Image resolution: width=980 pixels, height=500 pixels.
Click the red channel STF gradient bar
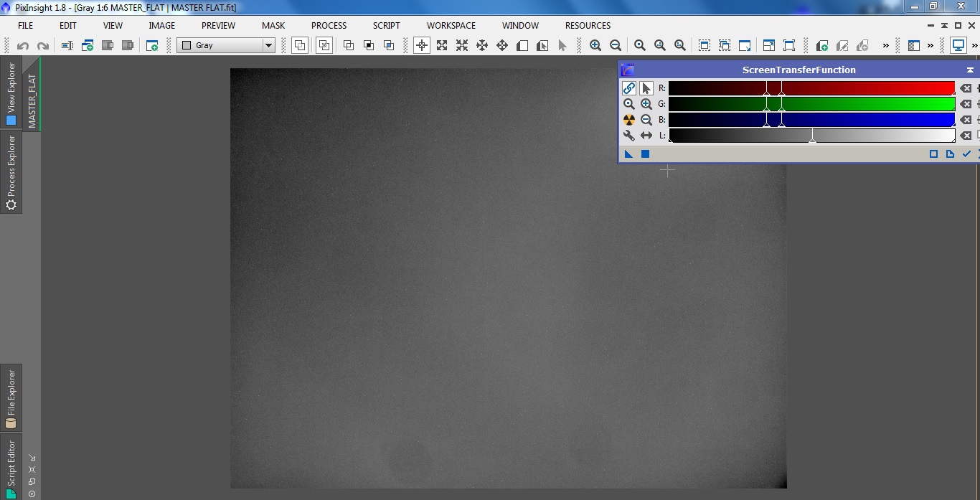[811, 88]
